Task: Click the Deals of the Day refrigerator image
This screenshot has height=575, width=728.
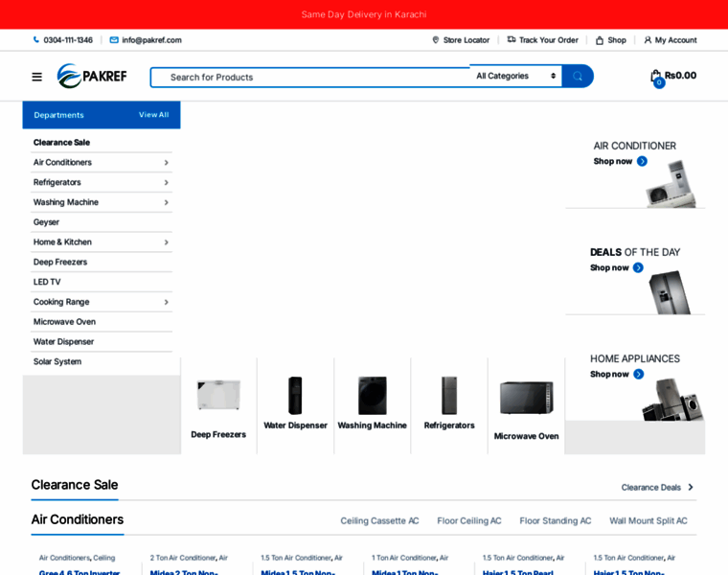Action: (670, 292)
